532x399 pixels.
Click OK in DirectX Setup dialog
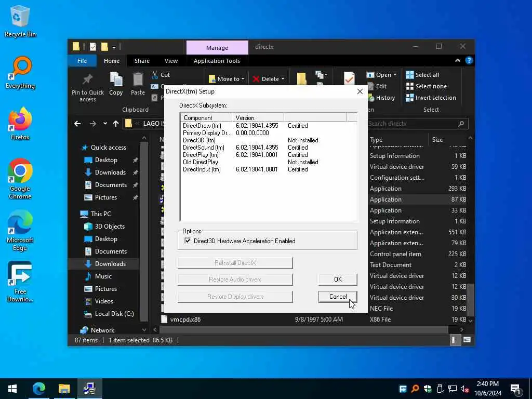(338, 279)
